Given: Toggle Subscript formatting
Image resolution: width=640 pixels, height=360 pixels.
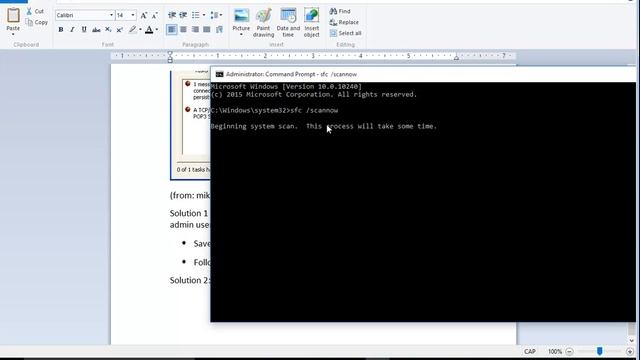Looking at the screenshot, I should tap(108, 29).
